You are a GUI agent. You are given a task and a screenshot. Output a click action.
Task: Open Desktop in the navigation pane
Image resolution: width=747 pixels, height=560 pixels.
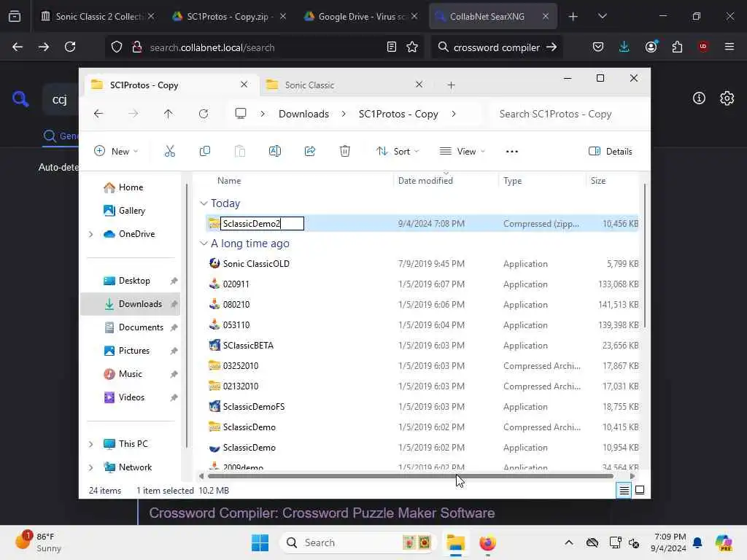click(x=134, y=281)
